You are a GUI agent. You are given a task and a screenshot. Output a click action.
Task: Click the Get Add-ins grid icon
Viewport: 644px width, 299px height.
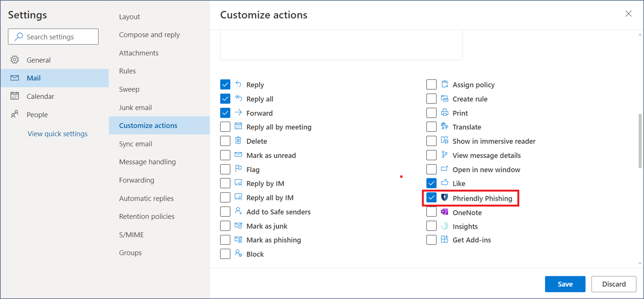click(444, 239)
